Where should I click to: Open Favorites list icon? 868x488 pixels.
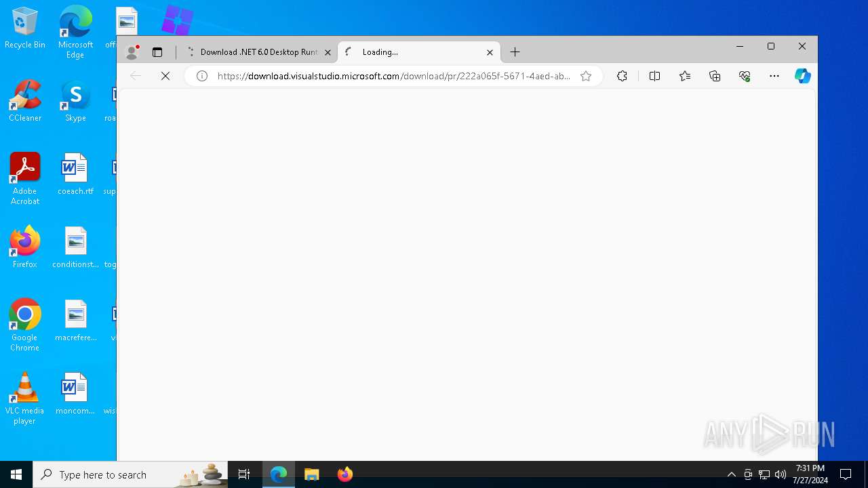click(x=685, y=76)
